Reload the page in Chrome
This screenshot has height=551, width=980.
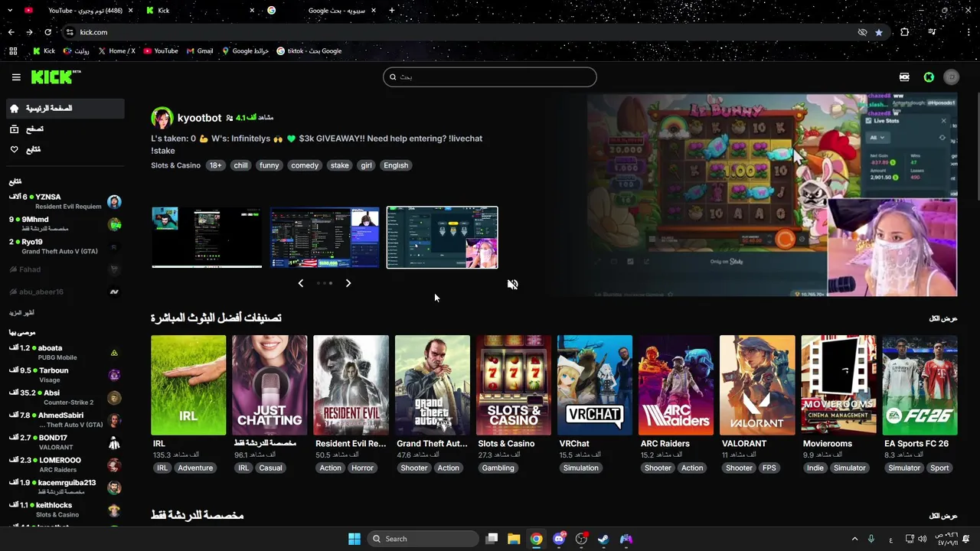point(47,32)
